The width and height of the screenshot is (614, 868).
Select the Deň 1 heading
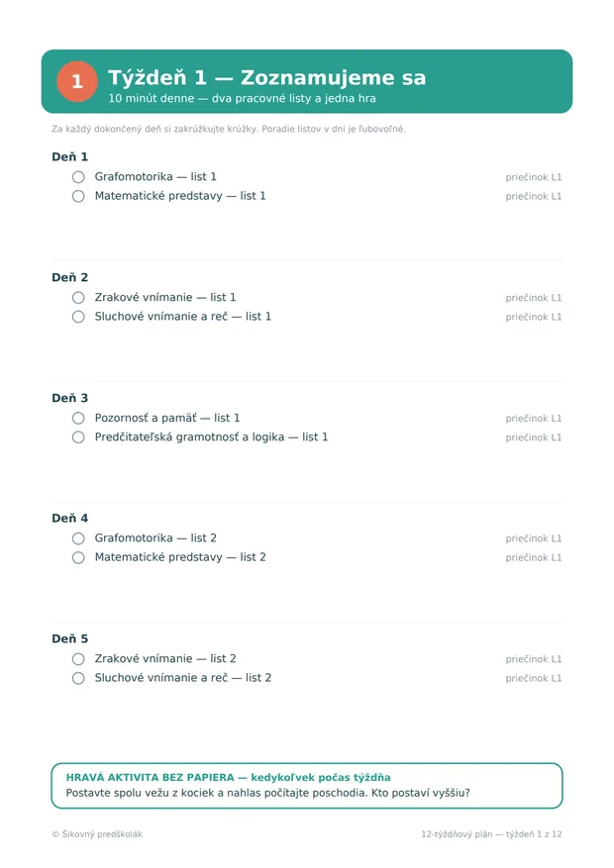pos(69,156)
